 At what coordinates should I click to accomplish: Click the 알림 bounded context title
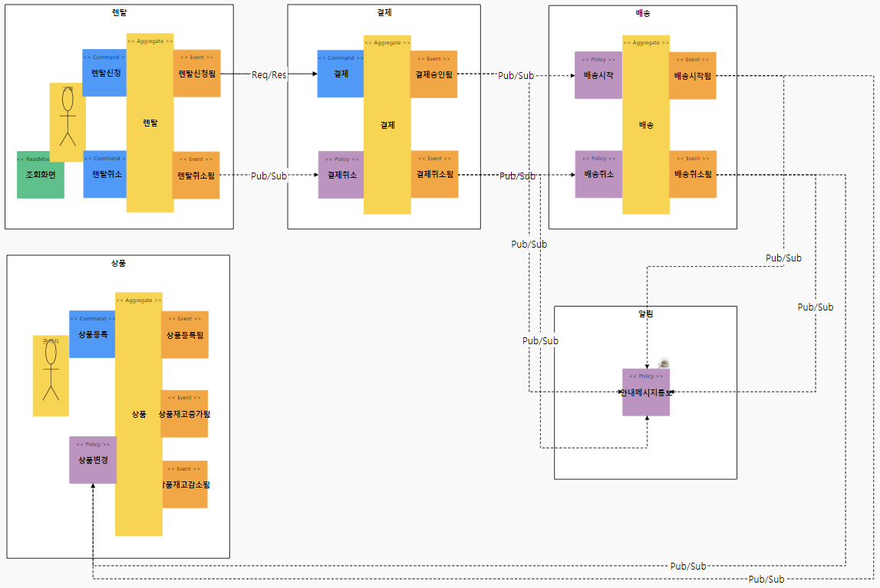646,314
